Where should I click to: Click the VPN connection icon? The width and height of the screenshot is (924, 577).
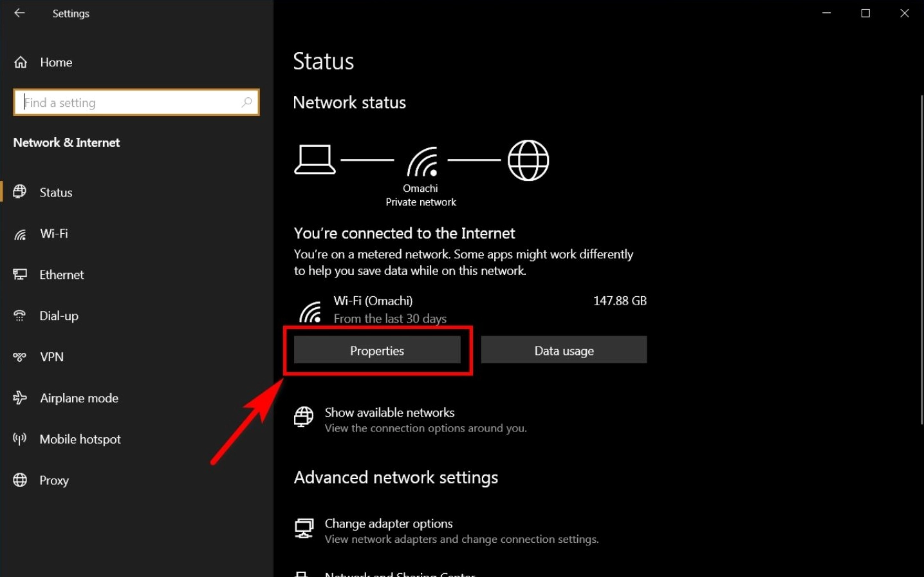[19, 357]
